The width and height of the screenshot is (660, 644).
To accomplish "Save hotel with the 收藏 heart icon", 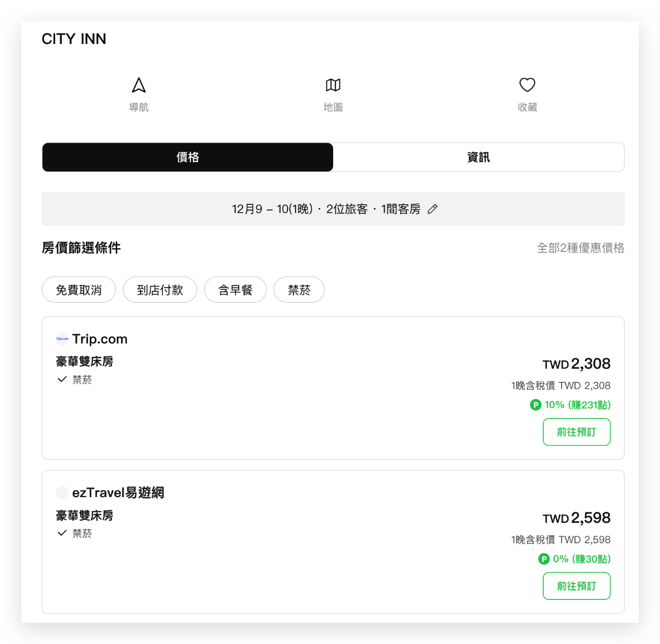I will (527, 85).
